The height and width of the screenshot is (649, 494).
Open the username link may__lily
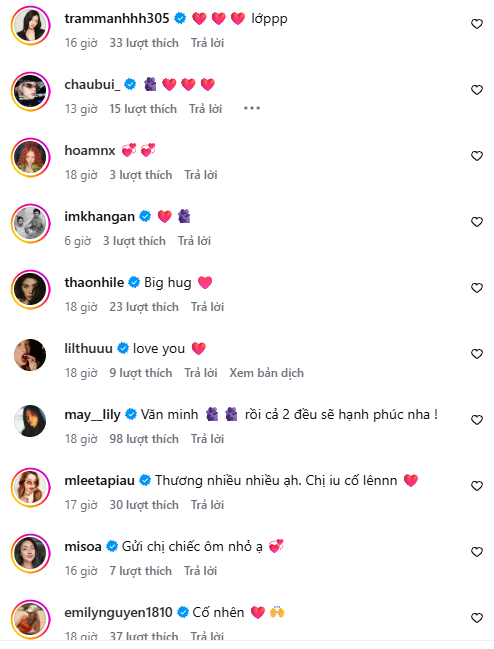92,414
